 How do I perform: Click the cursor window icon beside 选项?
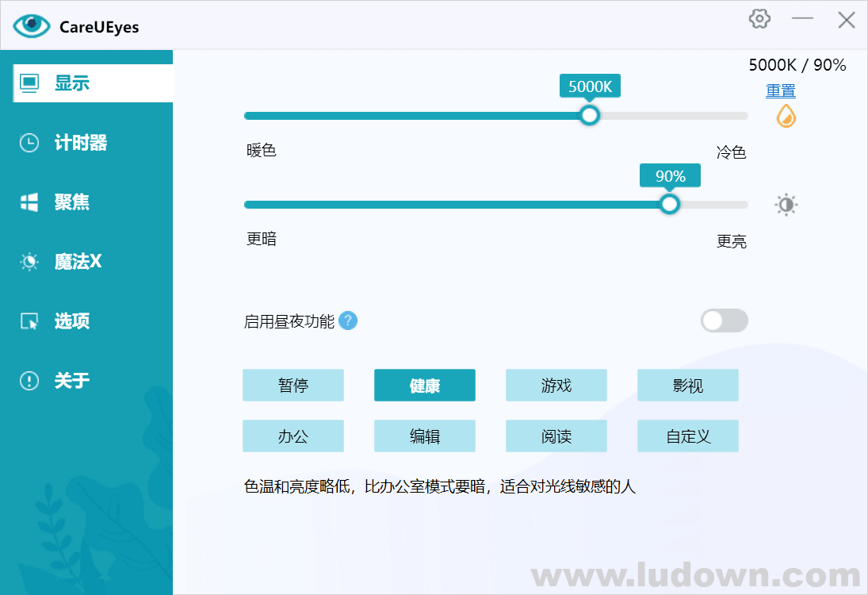pyautogui.click(x=29, y=321)
